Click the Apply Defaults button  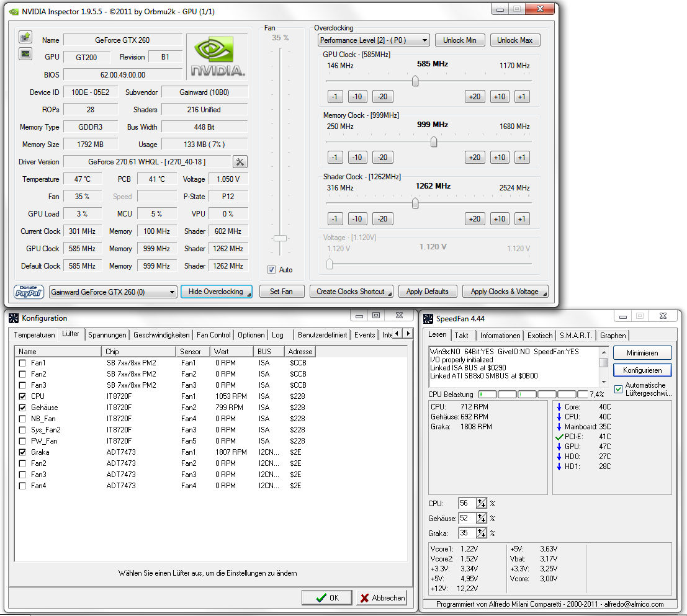coord(428,292)
